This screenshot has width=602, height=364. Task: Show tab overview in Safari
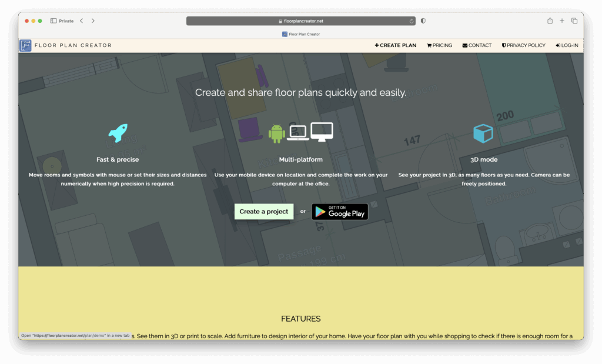(574, 21)
